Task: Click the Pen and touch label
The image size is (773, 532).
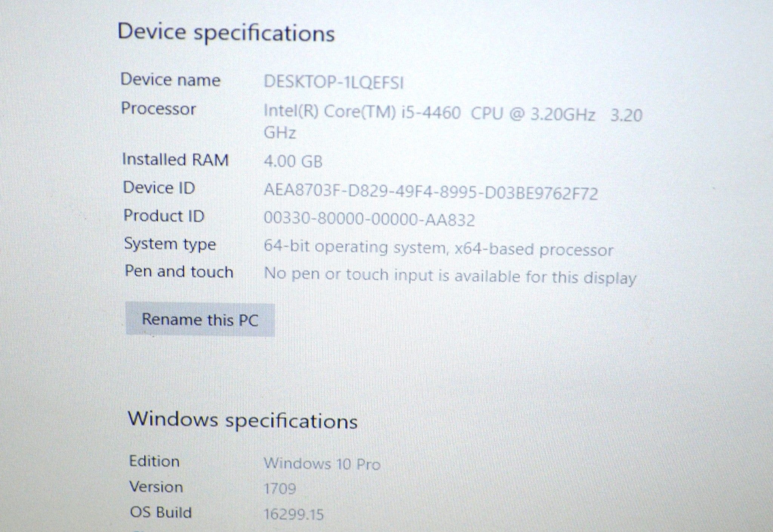Action: (179, 272)
